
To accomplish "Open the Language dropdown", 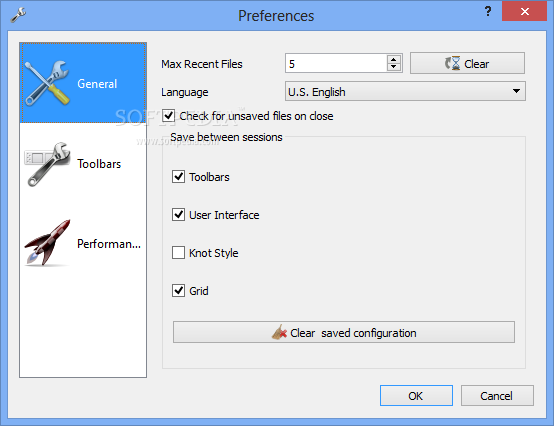I will click(405, 91).
